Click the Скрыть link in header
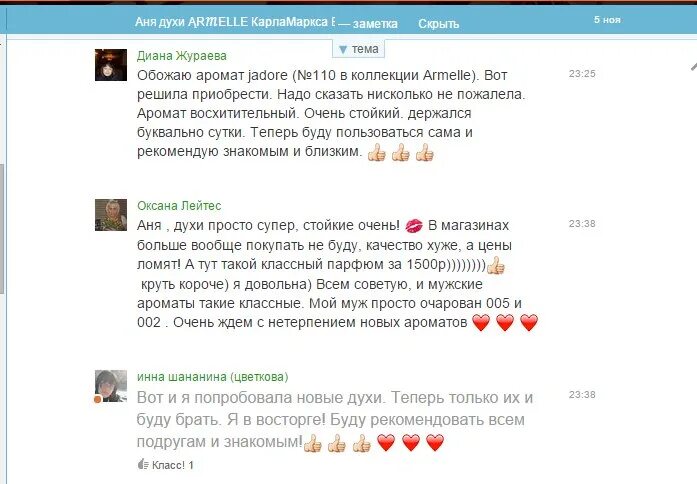The width and height of the screenshot is (697, 484). (x=438, y=24)
